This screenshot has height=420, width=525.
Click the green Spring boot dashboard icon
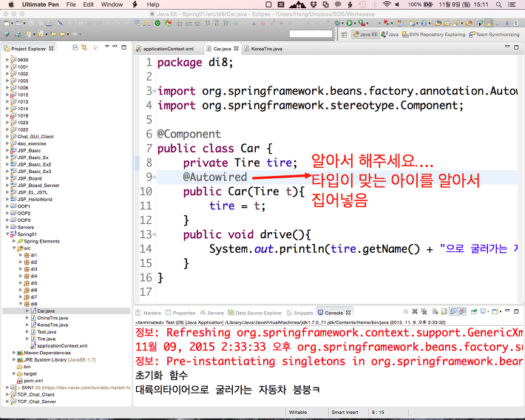[157, 23]
